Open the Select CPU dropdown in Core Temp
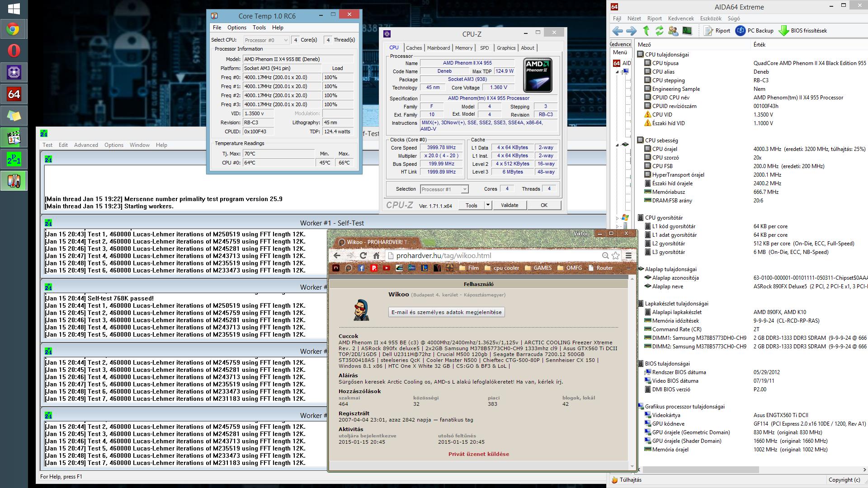Viewport: 868px width, 488px height. pyautogui.click(x=266, y=40)
